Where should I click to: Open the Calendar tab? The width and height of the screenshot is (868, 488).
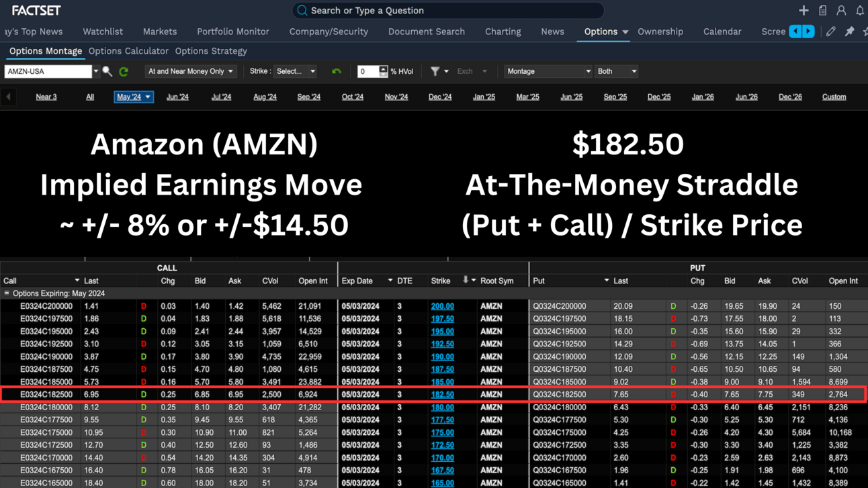[722, 32]
